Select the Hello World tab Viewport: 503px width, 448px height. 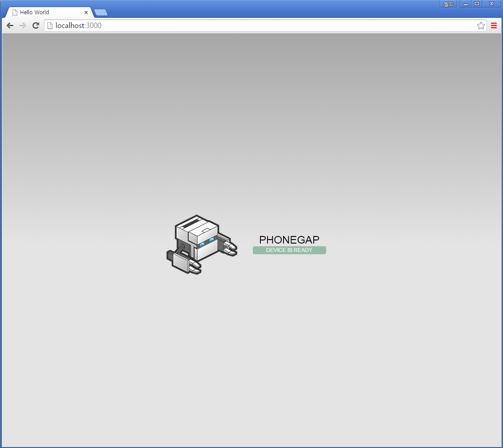pos(50,12)
